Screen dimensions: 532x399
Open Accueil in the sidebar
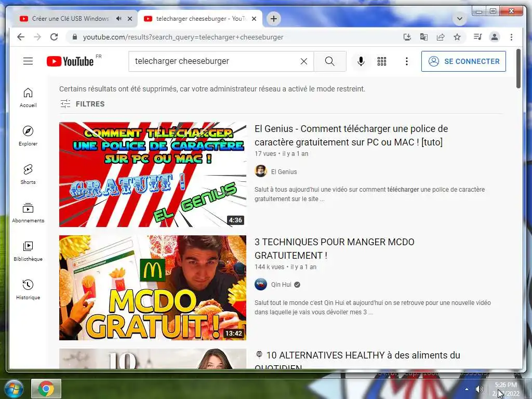(x=28, y=98)
